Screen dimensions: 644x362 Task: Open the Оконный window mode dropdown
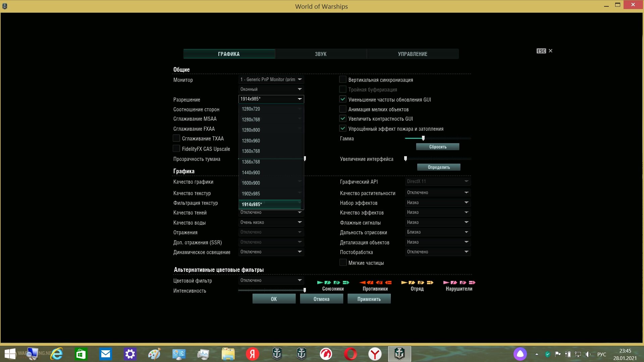click(x=271, y=89)
